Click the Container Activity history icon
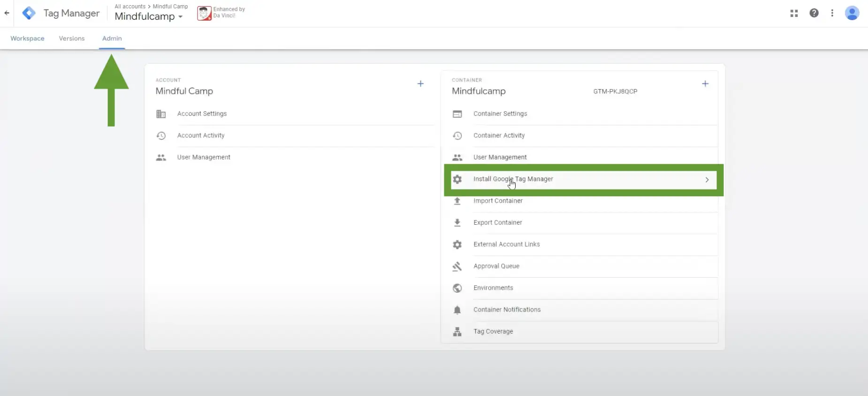 457,136
